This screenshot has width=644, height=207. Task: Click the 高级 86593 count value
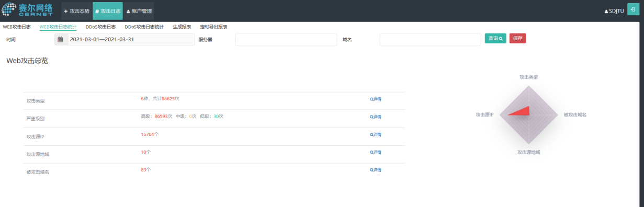(x=161, y=116)
